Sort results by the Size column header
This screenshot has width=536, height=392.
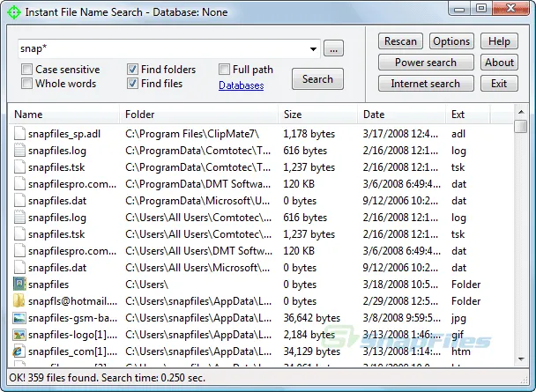click(318, 114)
